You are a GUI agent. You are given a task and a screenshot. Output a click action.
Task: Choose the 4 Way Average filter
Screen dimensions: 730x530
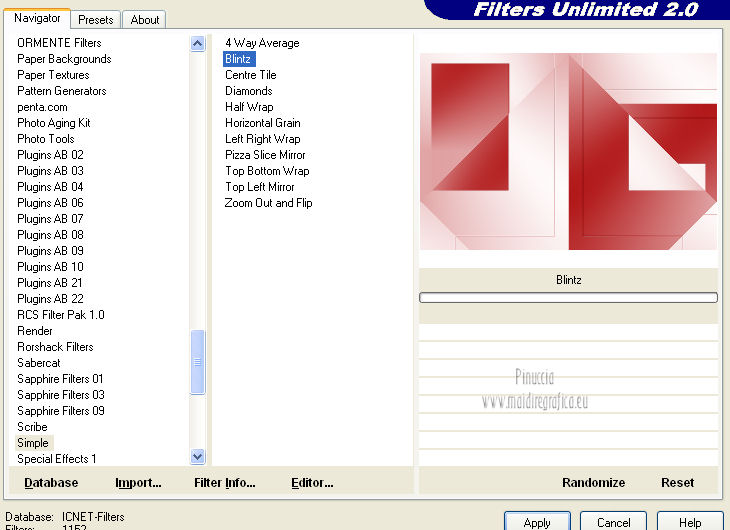tap(262, 43)
